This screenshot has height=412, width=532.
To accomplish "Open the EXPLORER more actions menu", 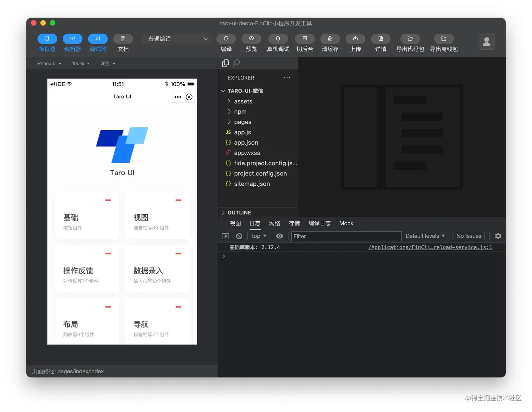I will pyautogui.click(x=287, y=78).
